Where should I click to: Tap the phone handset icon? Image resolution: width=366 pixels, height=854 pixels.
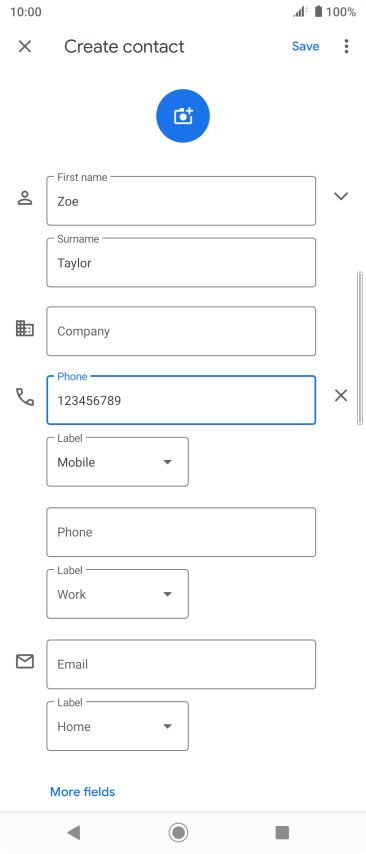tap(25, 397)
